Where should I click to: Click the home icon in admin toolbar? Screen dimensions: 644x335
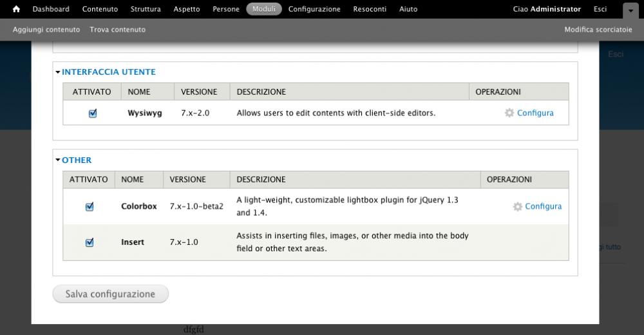click(16, 9)
